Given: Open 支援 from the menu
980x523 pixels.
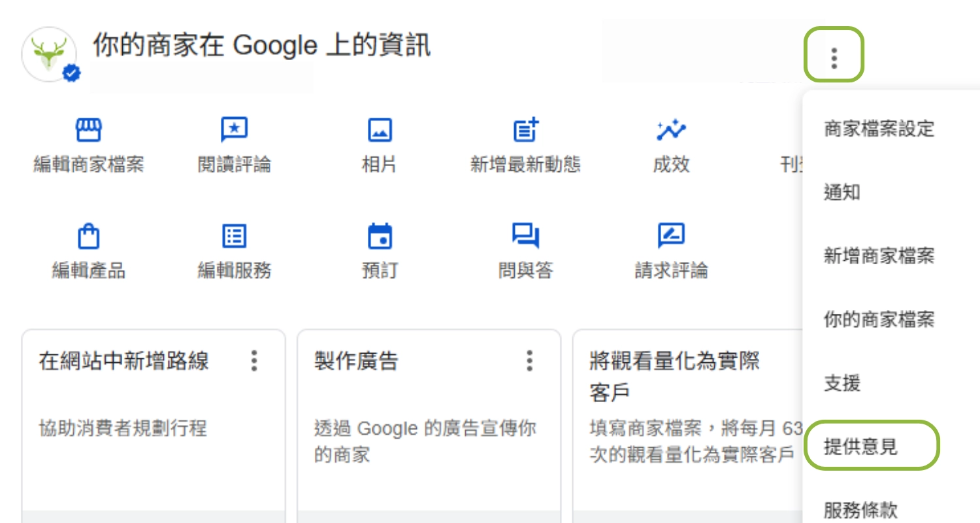Looking at the screenshot, I should [x=842, y=384].
